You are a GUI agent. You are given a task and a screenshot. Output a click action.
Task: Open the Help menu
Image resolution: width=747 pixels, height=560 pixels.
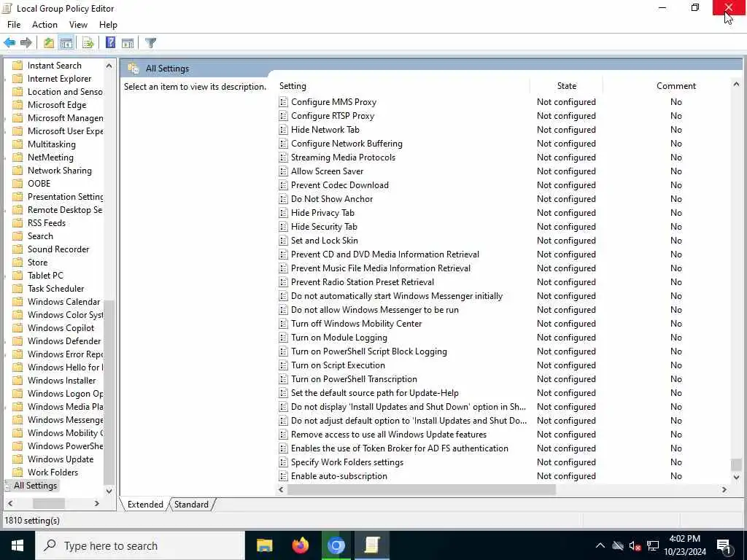(108, 25)
